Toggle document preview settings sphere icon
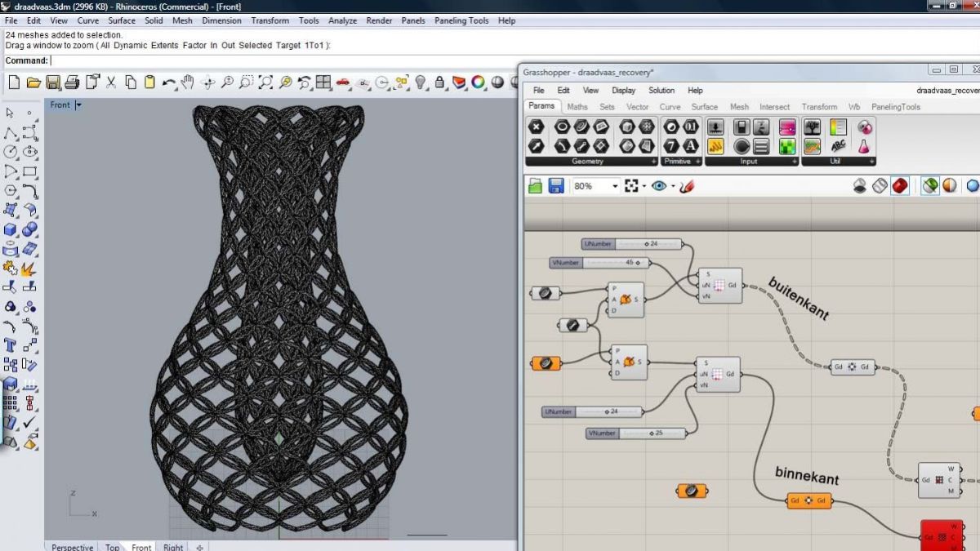The width and height of the screenshot is (980, 551). pos(950,186)
